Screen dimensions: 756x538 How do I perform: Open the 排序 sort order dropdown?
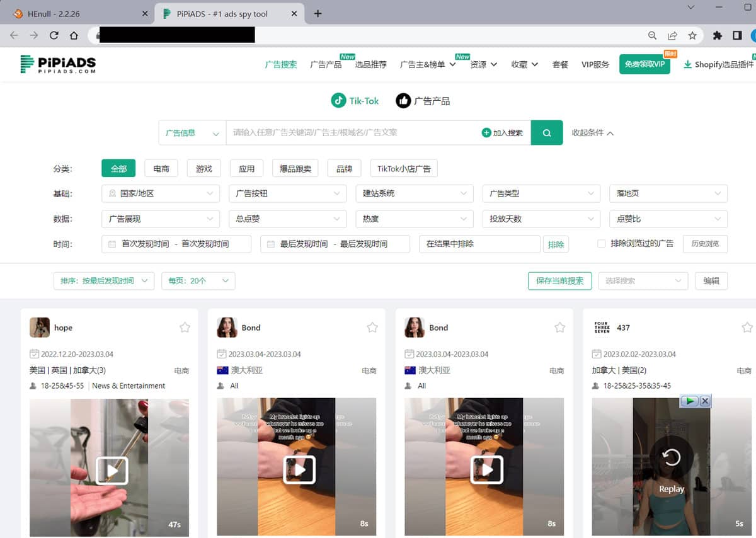[104, 281]
